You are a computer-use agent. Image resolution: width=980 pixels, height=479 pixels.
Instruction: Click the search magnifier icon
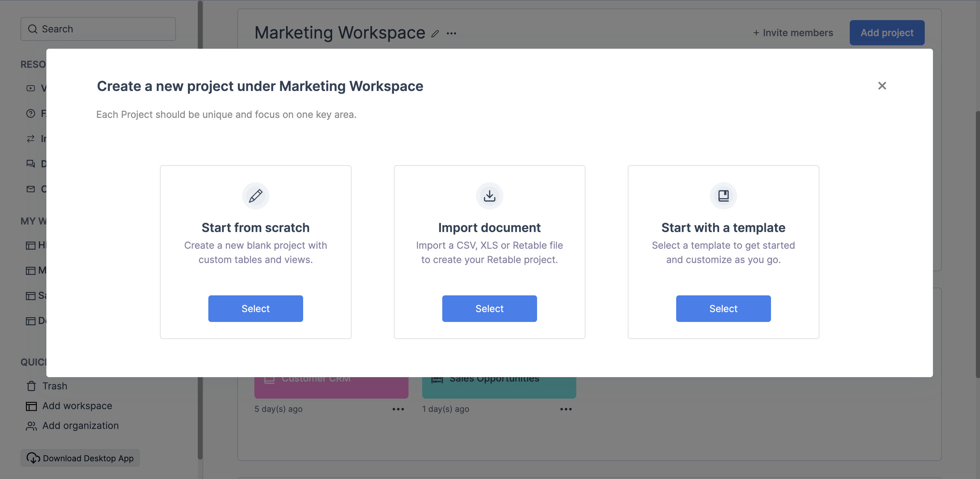(33, 29)
